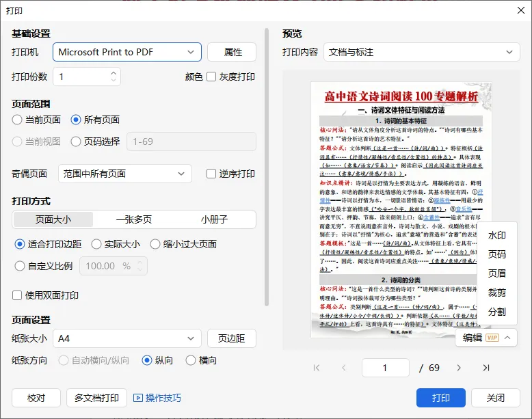532x419 pixels.
Task: Go to the next preview page
Action: [x=459, y=368]
